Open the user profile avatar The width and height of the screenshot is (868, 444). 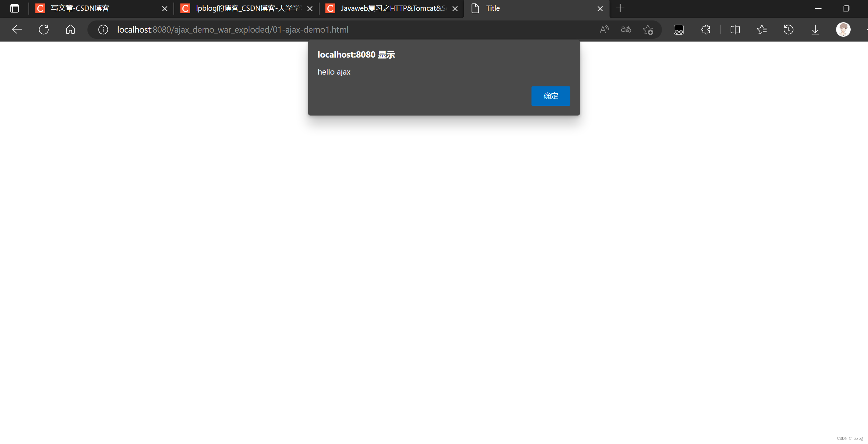point(843,29)
